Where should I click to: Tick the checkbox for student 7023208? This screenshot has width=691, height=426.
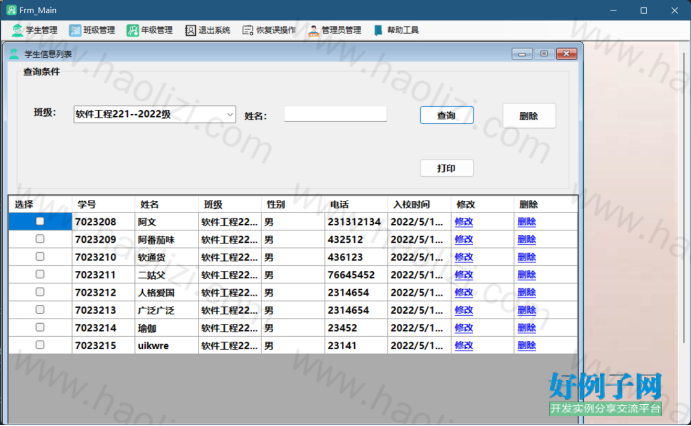(x=40, y=221)
